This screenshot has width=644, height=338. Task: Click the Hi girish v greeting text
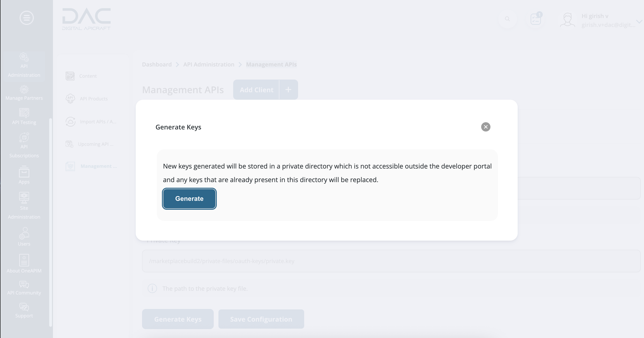[595, 16]
